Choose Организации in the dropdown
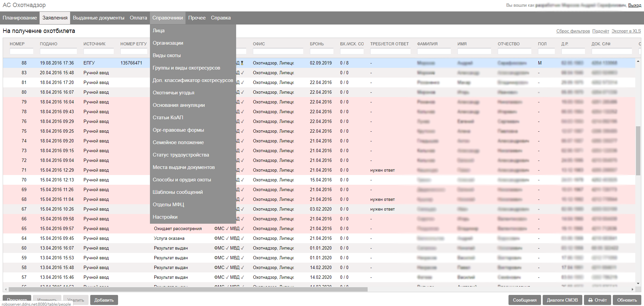 point(193,43)
